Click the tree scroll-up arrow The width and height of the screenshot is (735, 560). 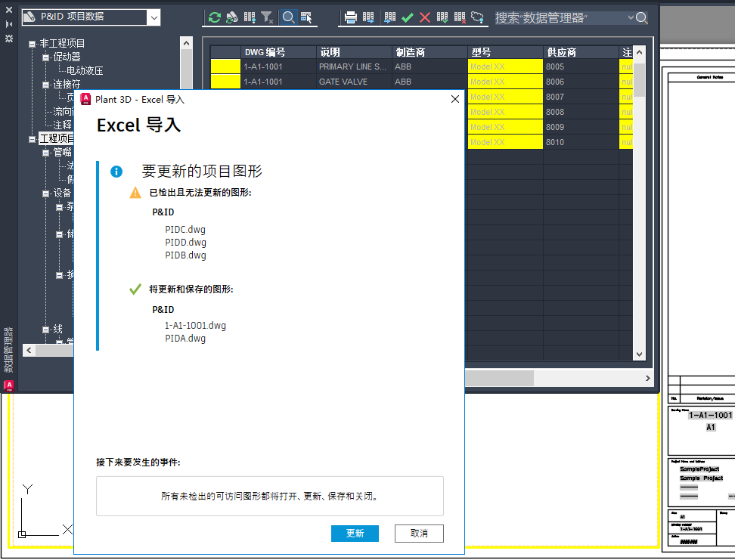[x=186, y=43]
